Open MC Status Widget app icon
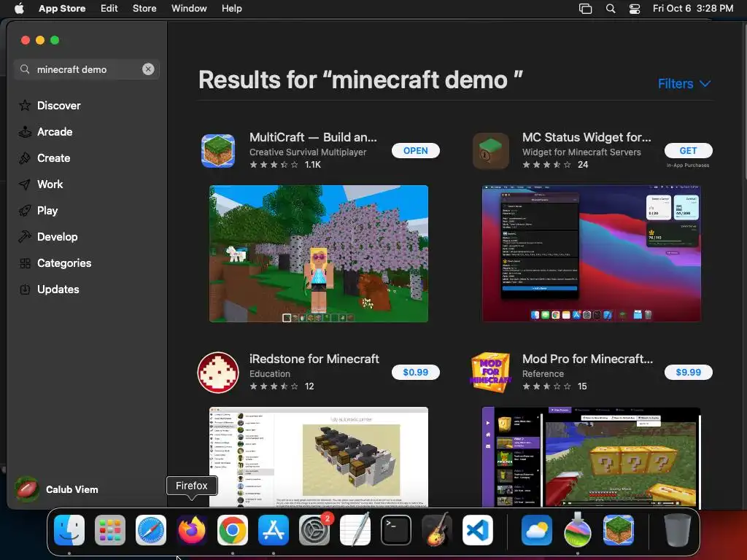The width and height of the screenshot is (747, 560). (x=491, y=151)
